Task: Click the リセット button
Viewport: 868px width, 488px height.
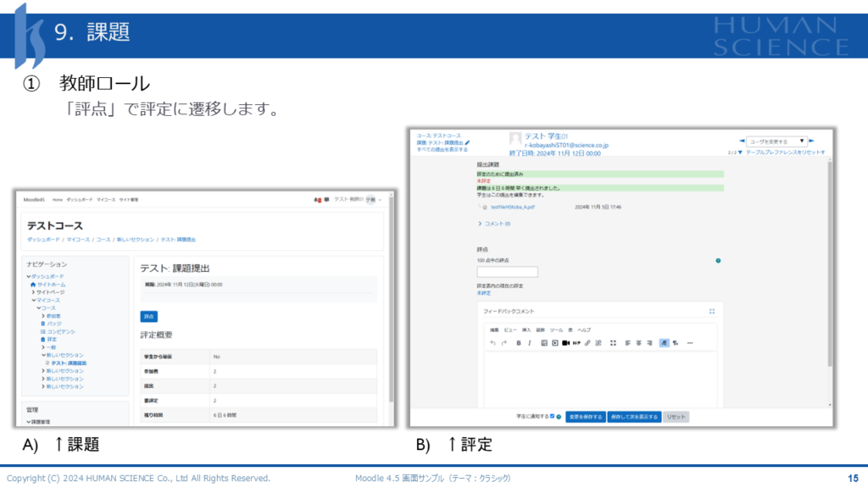Action: tap(676, 417)
